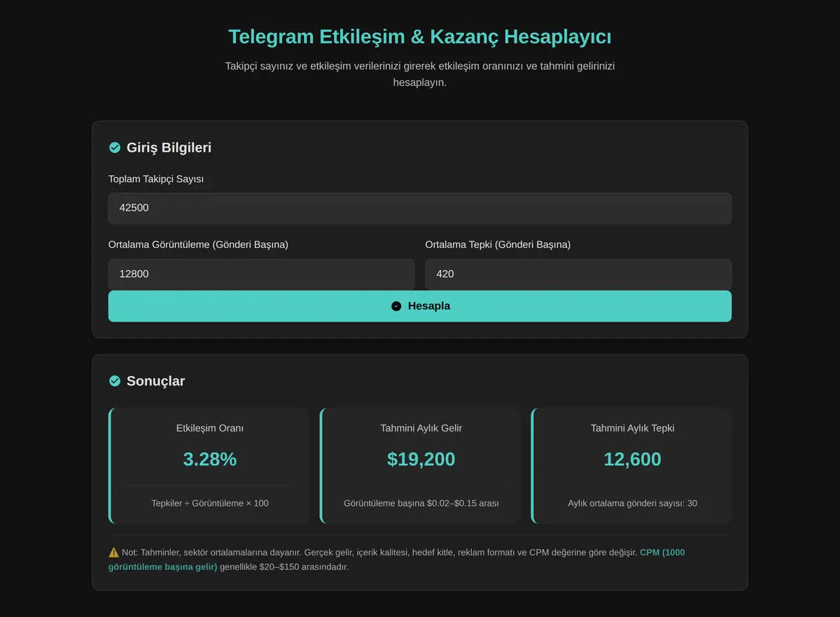840x617 pixels.
Task: Click the Tahmini Aylık Tepki card title
Action: (x=632, y=428)
